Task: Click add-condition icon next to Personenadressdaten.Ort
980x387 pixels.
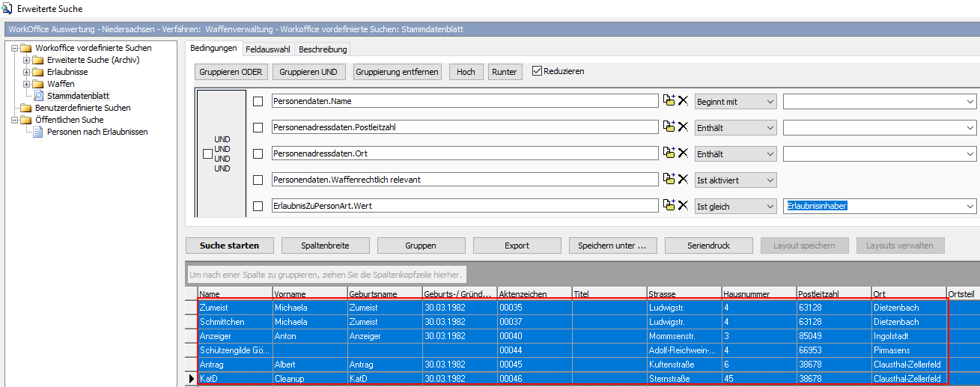Action: [x=669, y=153]
